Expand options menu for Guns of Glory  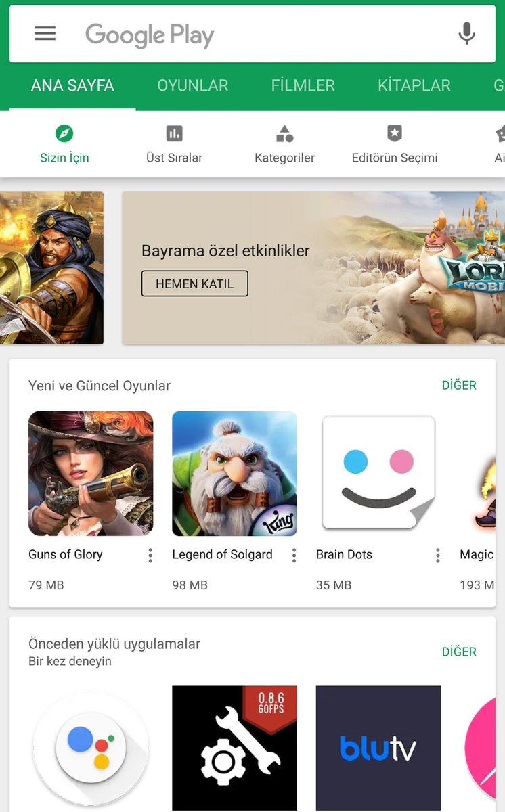point(150,556)
